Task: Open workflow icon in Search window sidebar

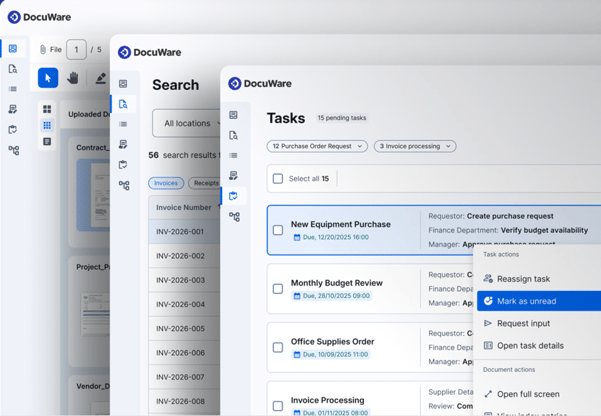Action: click(124, 186)
